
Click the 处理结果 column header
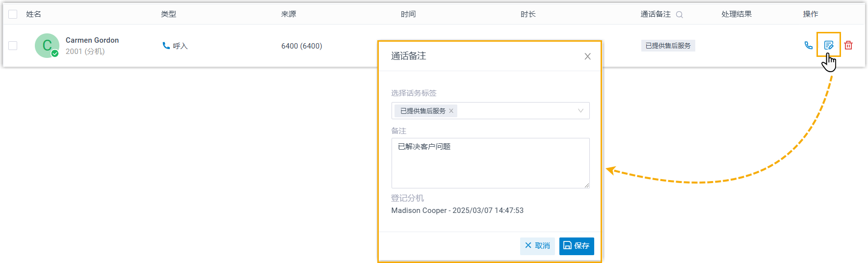pos(736,14)
